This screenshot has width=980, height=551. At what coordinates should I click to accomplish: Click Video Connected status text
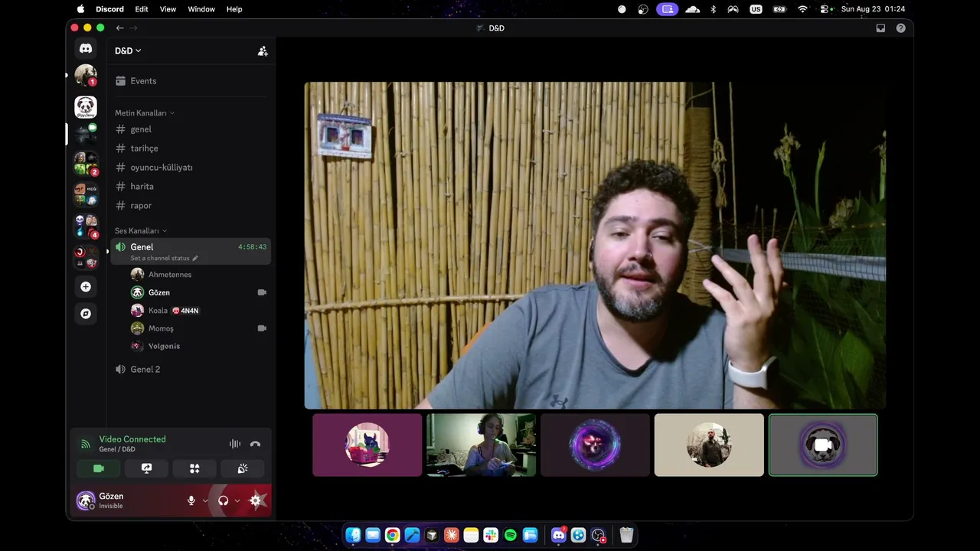click(x=132, y=439)
